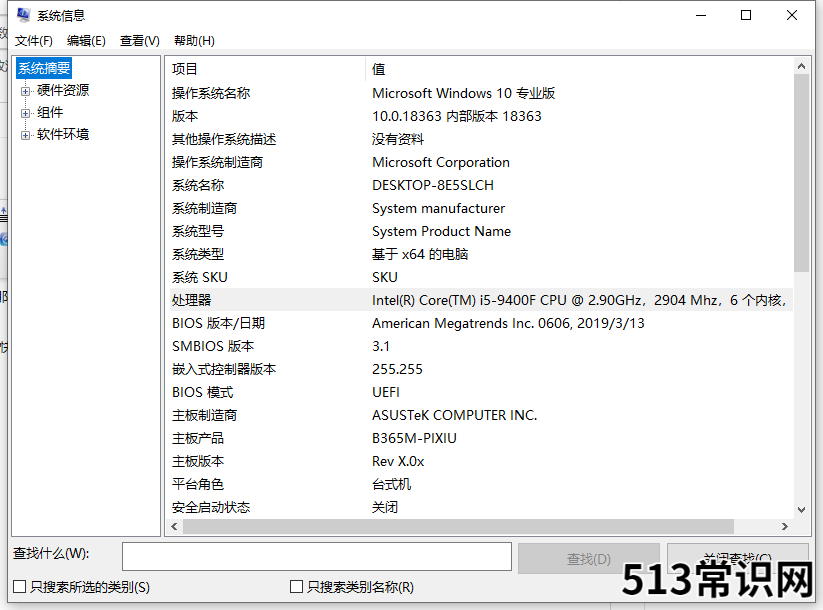Select the SMBIOS 版本 row
Viewport: 823px width, 610px height.
coord(481,346)
